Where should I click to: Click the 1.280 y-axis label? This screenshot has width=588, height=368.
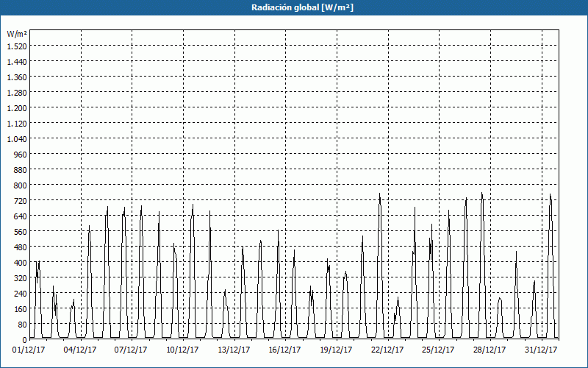point(17,93)
